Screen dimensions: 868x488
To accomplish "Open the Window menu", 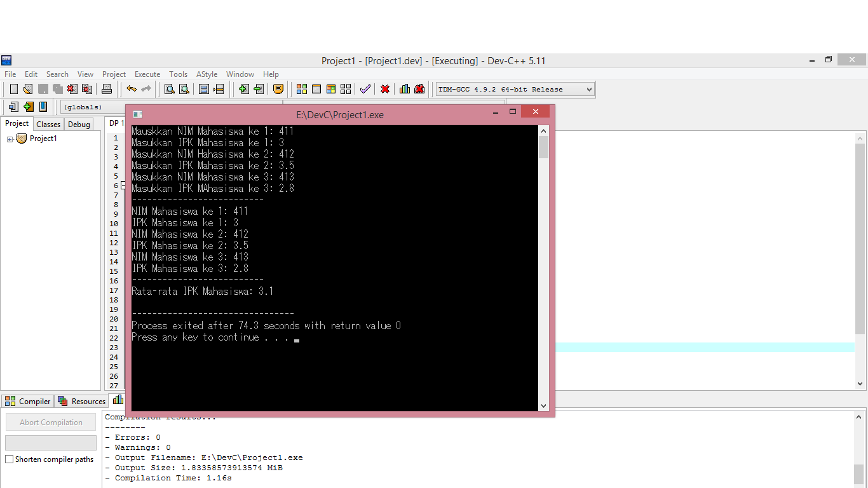I will (x=240, y=74).
